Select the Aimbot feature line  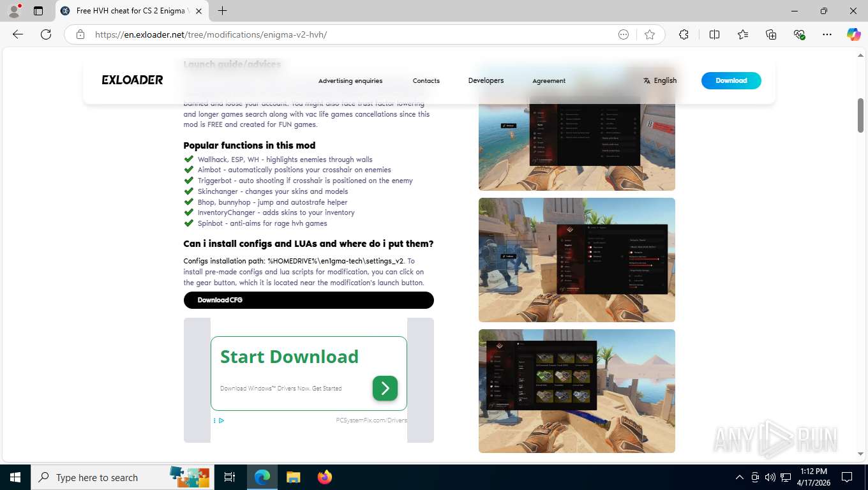294,170
